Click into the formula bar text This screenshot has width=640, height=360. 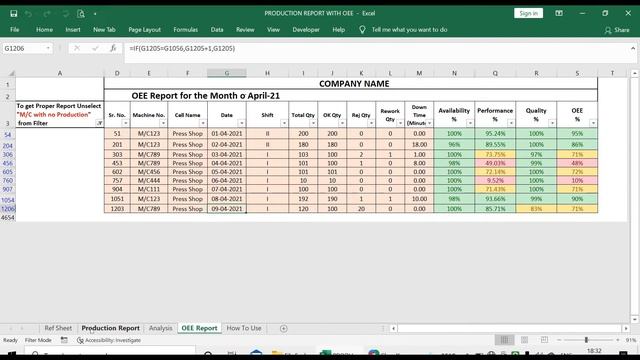pyautogui.click(x=182, y=48)
